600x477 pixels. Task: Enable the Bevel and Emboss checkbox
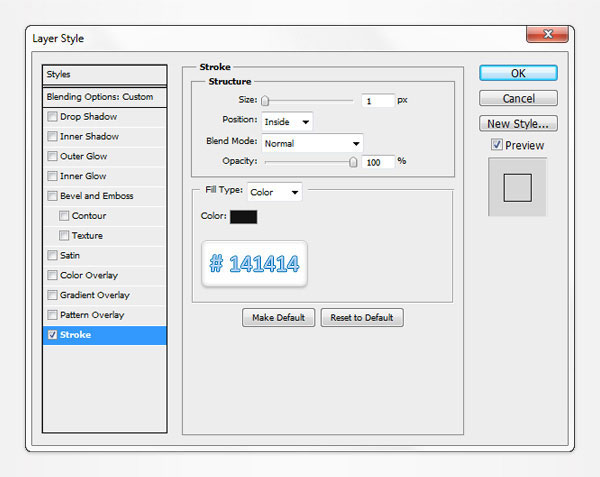click(x=52, y=196)
